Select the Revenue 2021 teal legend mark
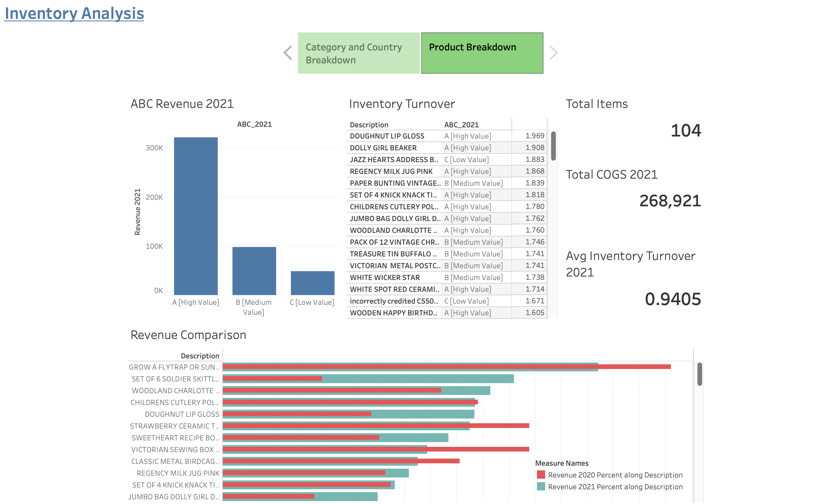 tap(541, 487)
